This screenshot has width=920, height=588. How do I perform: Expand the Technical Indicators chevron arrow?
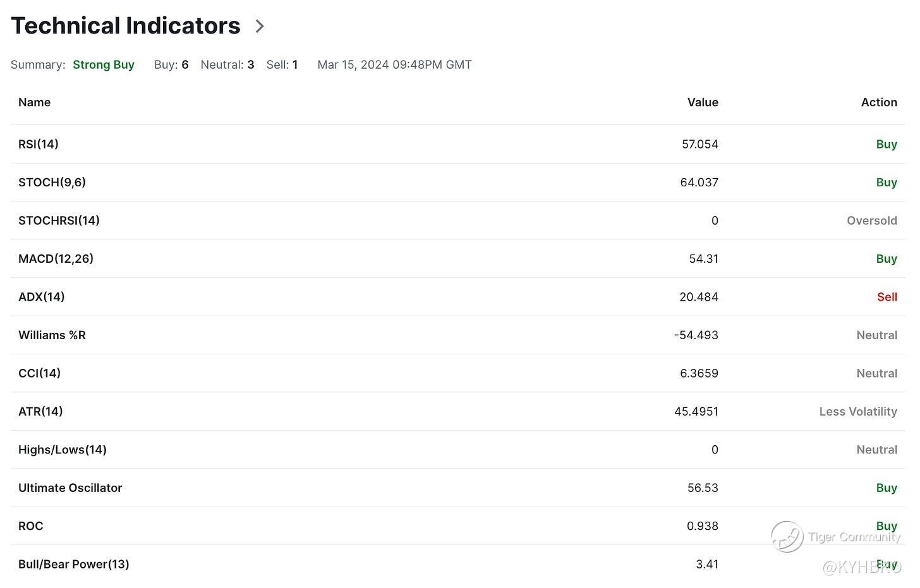tap(259, 26)
